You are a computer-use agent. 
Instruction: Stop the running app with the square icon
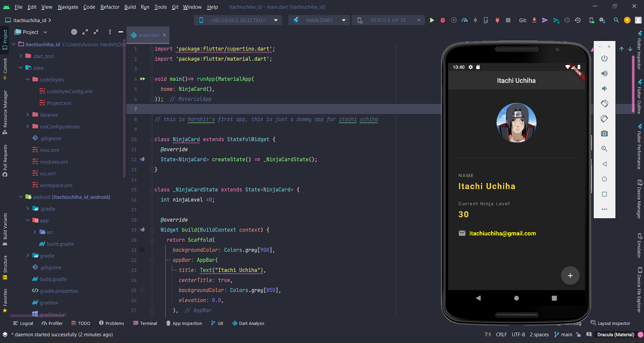pyautogui.click(x=508, y=20)
